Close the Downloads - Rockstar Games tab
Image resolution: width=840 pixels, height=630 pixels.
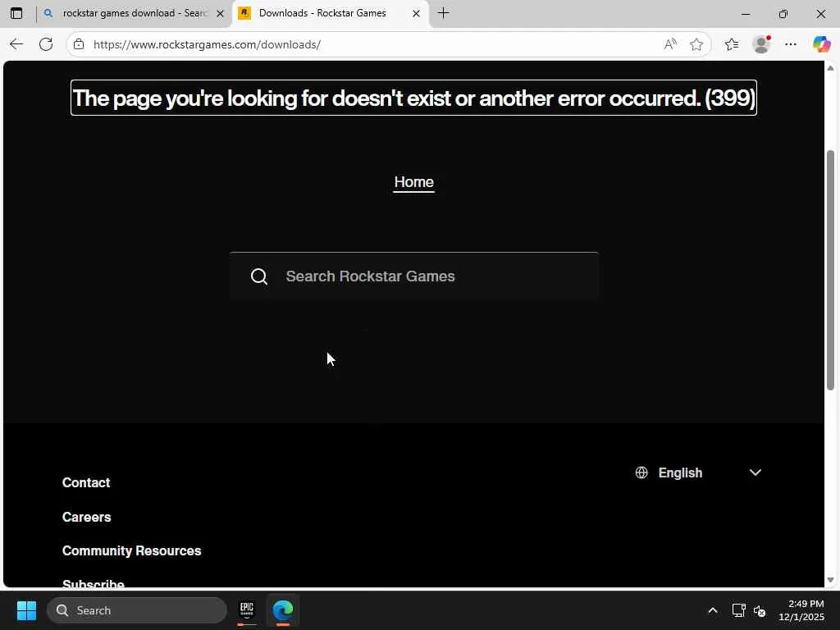coord(416,13)
